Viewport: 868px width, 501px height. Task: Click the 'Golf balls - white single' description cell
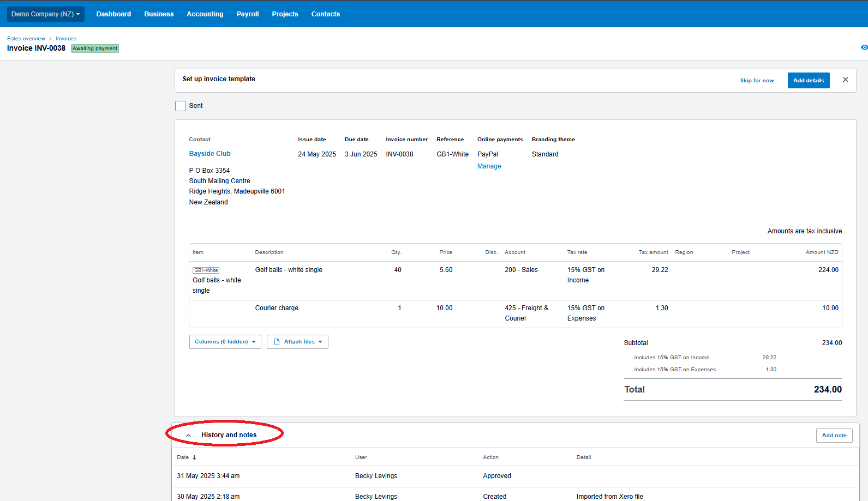click(x=289, y=270)
